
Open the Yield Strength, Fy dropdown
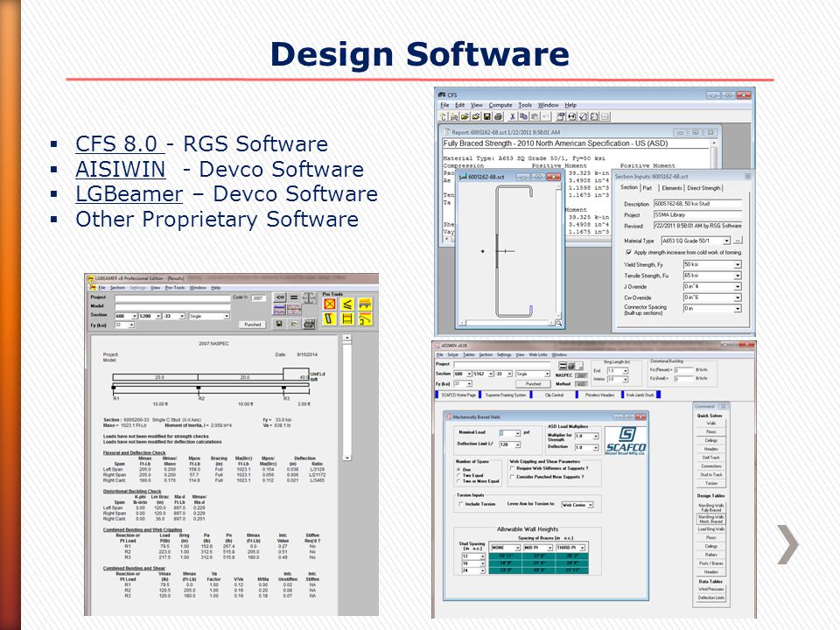pyautogui.click(x=712, y=264)
